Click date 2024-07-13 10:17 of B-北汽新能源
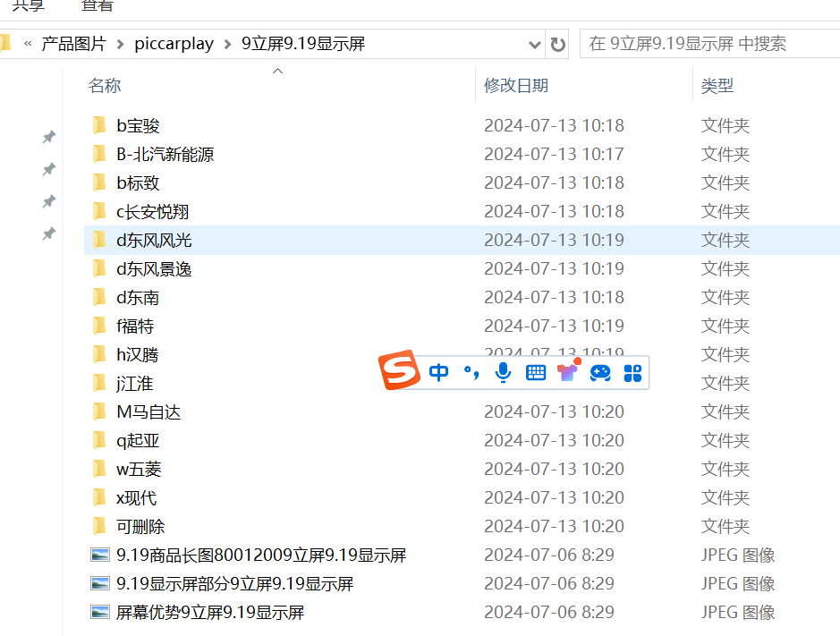840x636 pixels. pyautogui.click(x=554, y=155)
